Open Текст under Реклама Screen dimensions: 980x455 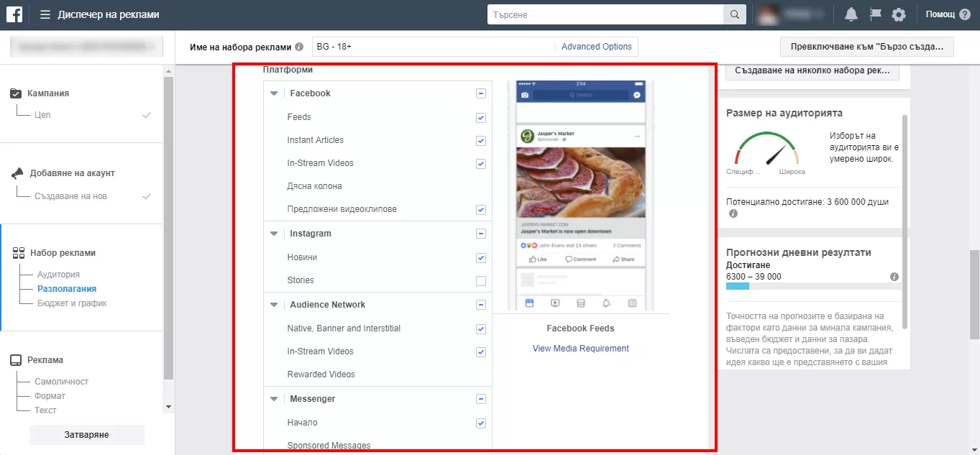coord(45,410)
